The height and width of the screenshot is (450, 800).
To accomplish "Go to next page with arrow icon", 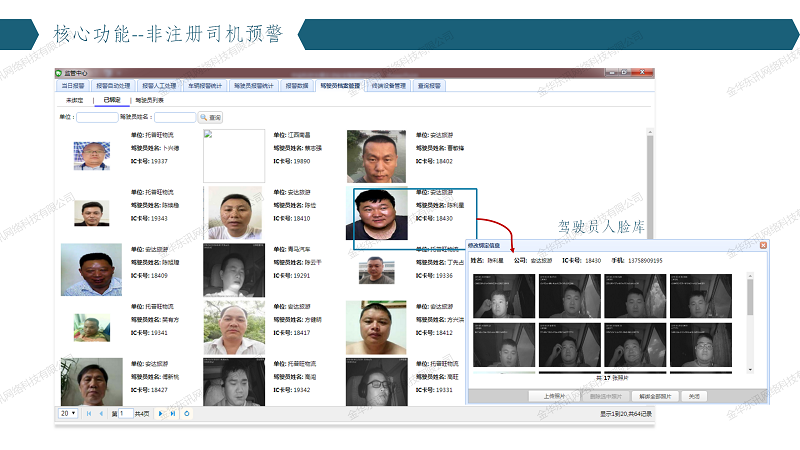I will coord(162,413).
